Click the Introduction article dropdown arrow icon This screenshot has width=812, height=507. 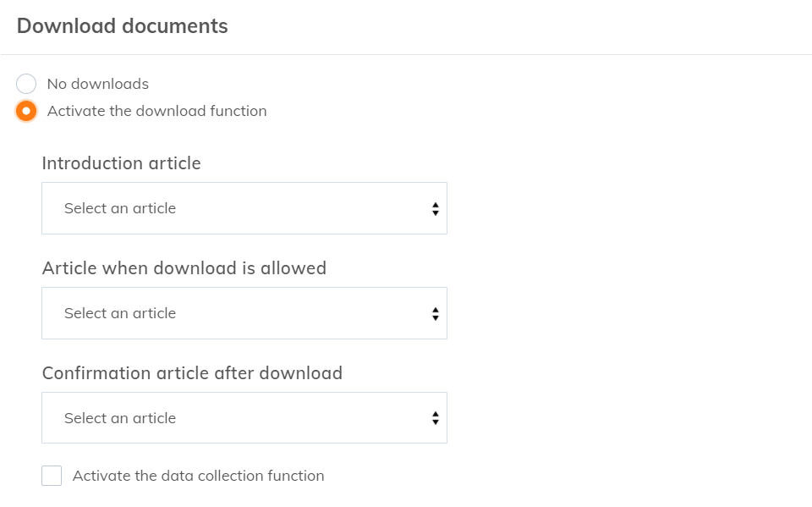(435, 208)
